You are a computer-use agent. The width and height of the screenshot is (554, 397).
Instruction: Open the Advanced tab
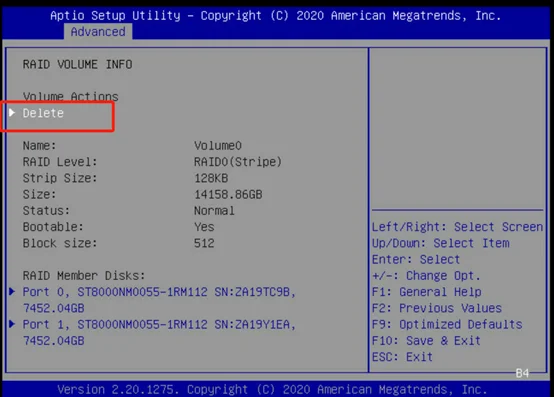(98, 31)
